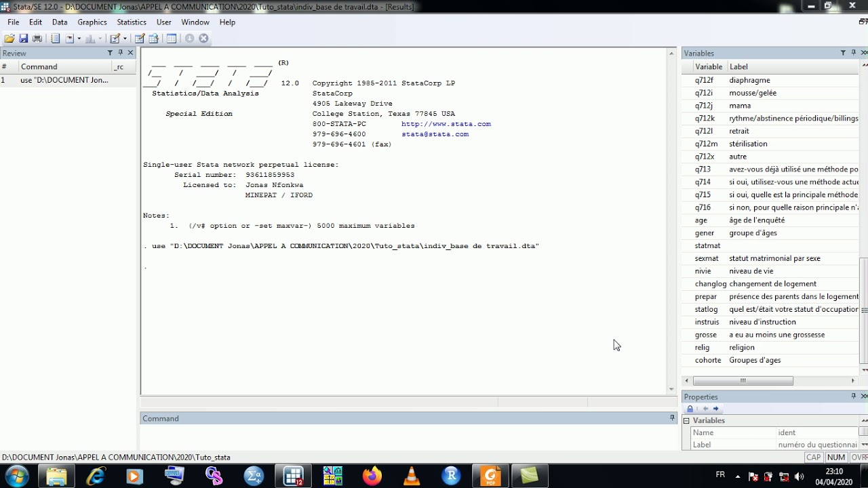The height and width of the screenshot is (488, 868).
Task: Toggle the pin on the Variables panel
Action: coord(854,53)
